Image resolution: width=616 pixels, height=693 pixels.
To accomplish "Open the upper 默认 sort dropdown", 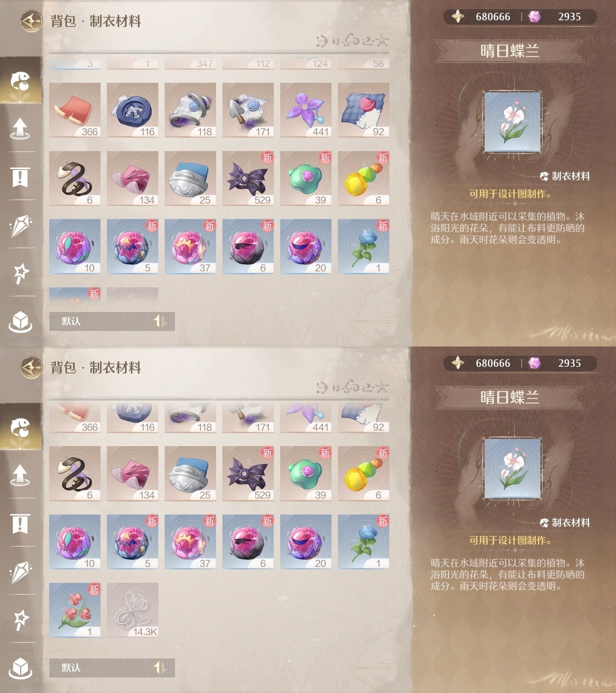I will point(98,321).
